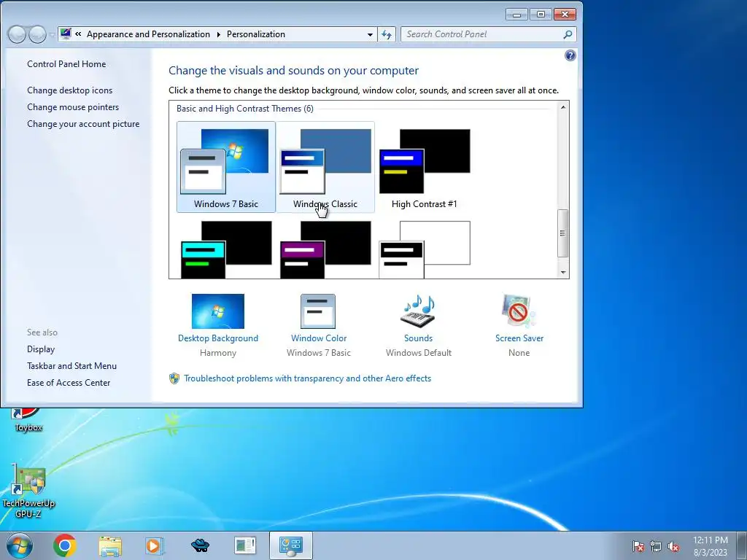Click the Sounds link text
The height and width of the screenshot is (560, 747).
point(418,338)
